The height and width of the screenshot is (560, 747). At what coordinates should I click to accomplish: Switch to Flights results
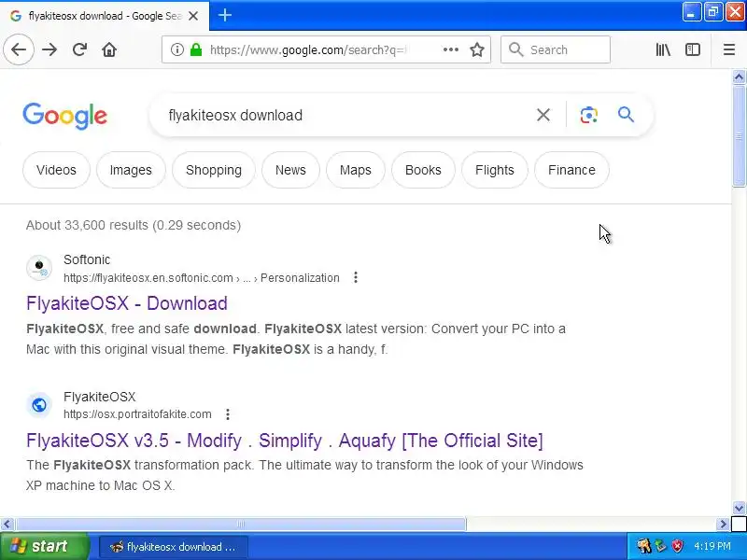tap(495, 170)
